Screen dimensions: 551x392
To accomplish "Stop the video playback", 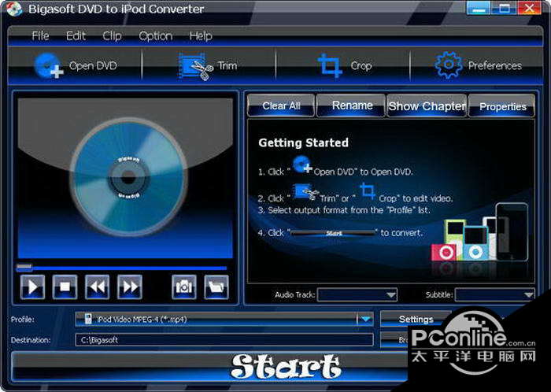I will pyautogui.click(x=65, y=287).
